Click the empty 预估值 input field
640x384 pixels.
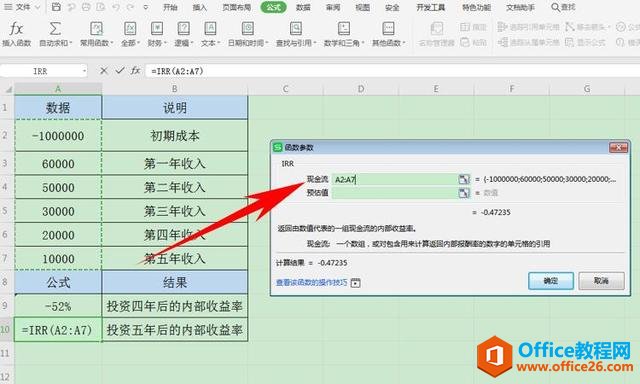[x=395, y=193]
